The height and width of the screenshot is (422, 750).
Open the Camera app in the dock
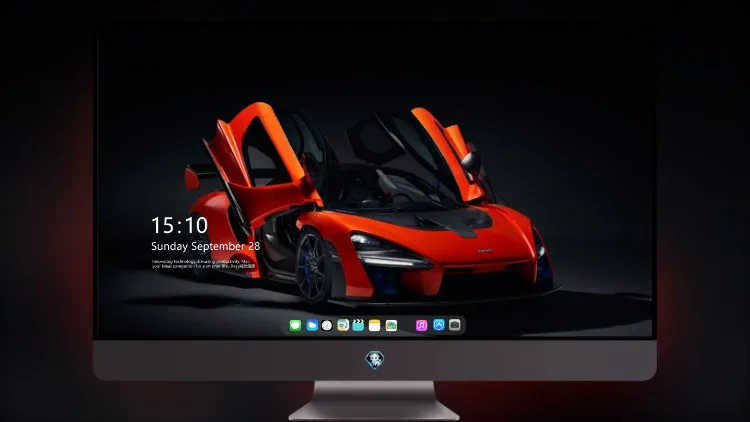tap(455, 325)
